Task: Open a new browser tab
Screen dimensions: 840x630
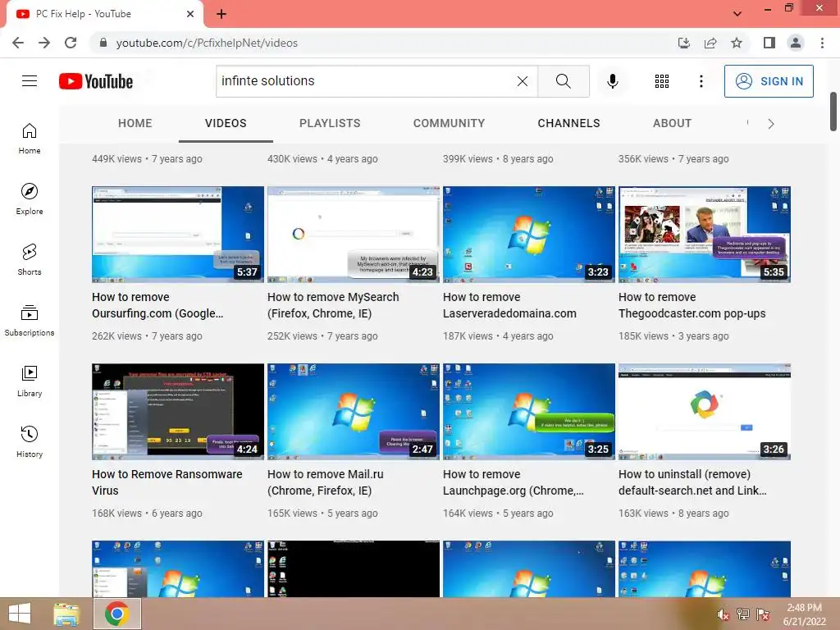Action: 221,14
